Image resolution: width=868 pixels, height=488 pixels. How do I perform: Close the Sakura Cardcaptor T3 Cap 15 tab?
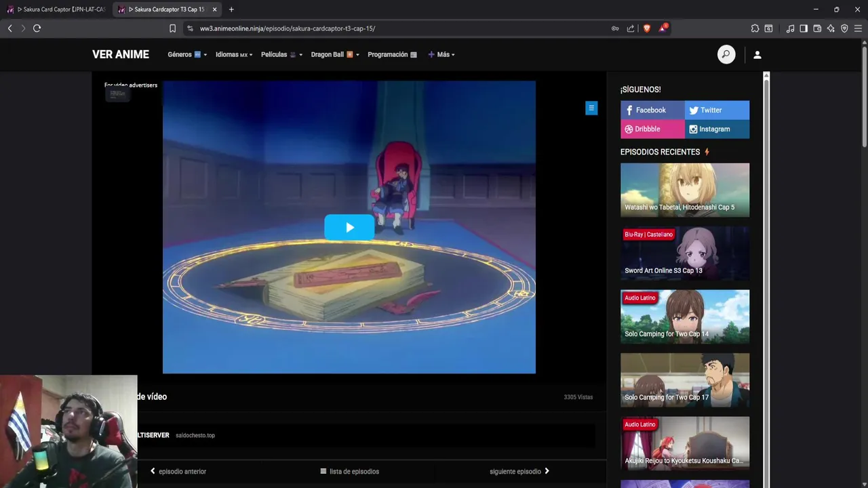point(214,9)
